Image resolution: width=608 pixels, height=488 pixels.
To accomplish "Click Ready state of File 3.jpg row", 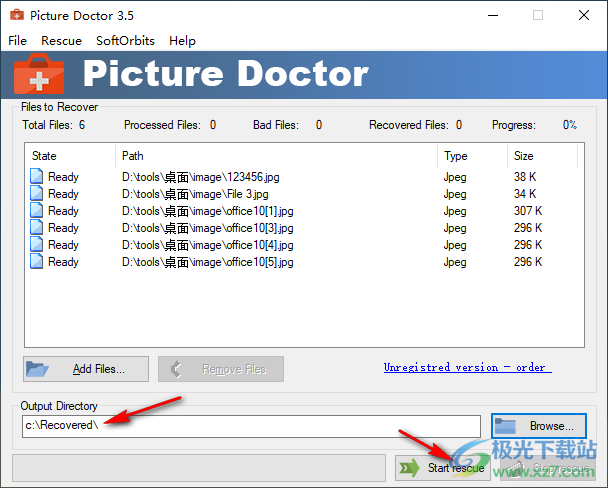I will tap(63, 194).
